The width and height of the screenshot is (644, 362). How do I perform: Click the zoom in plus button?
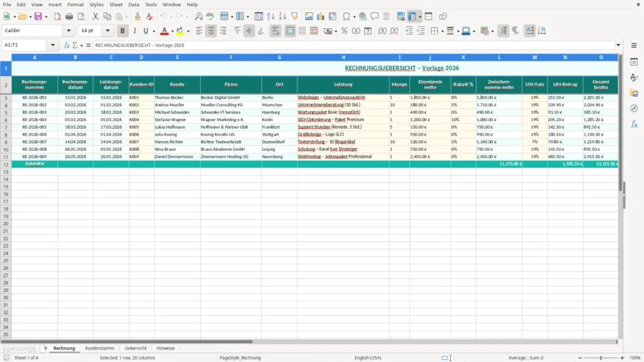point(622,358)
